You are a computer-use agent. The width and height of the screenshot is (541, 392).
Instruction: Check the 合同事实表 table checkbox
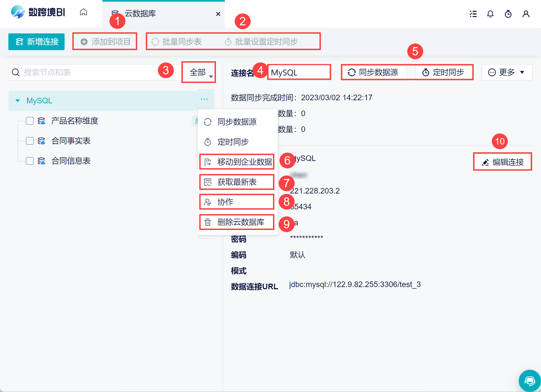click(30, 141)
